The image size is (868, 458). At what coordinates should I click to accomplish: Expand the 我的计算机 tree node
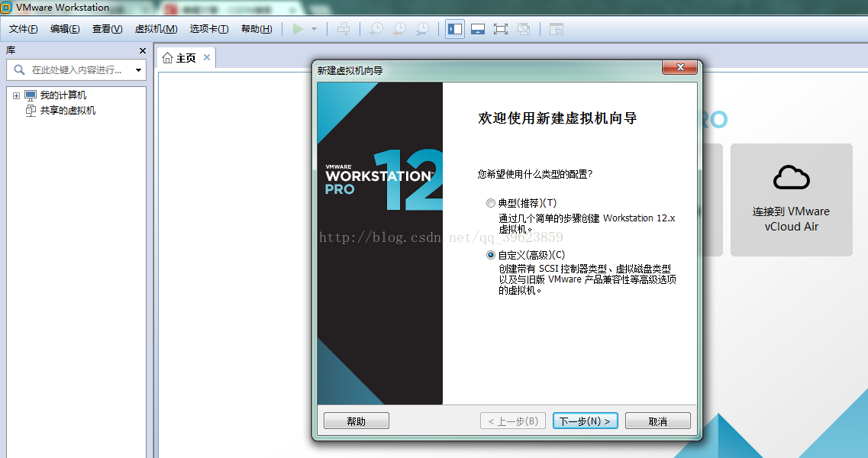(x=16, y=95)
